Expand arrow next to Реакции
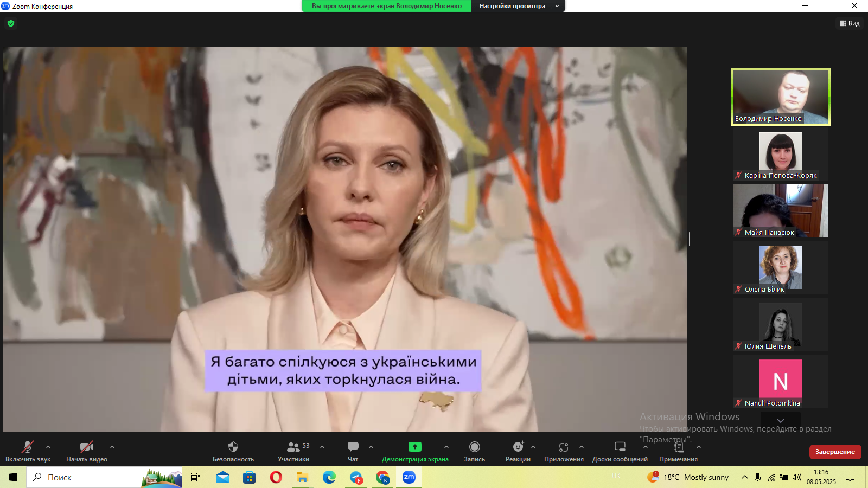This screenshot has height=488, width=868. coord(533,447)
